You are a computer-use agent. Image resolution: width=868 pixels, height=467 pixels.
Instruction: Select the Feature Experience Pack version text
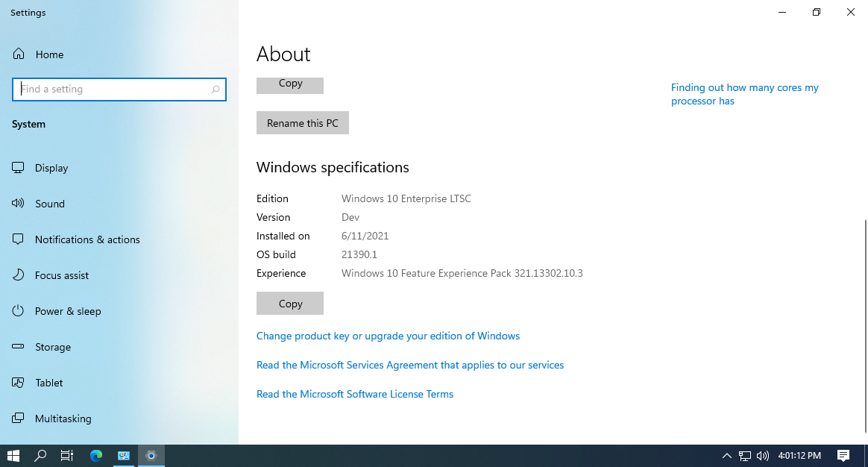pos(462,273)
